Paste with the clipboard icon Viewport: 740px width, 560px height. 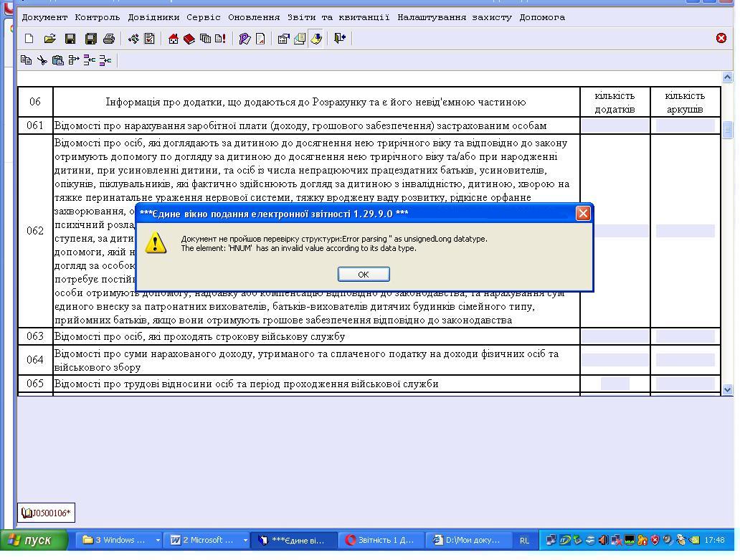(x=57, y=60)
